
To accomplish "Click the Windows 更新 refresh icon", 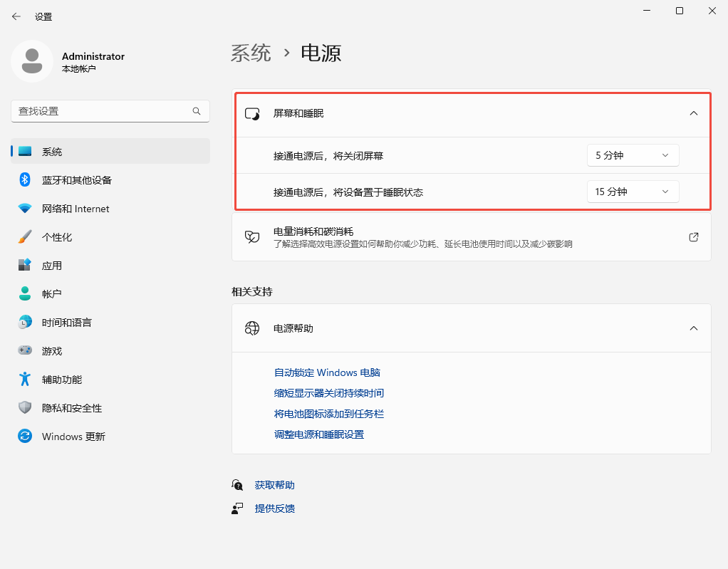I will 25,436.
